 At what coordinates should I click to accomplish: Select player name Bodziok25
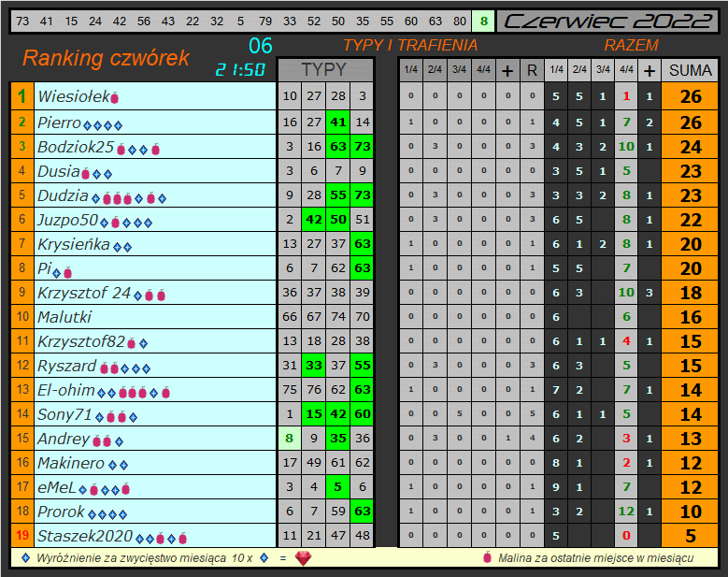(x=76, y=147)
